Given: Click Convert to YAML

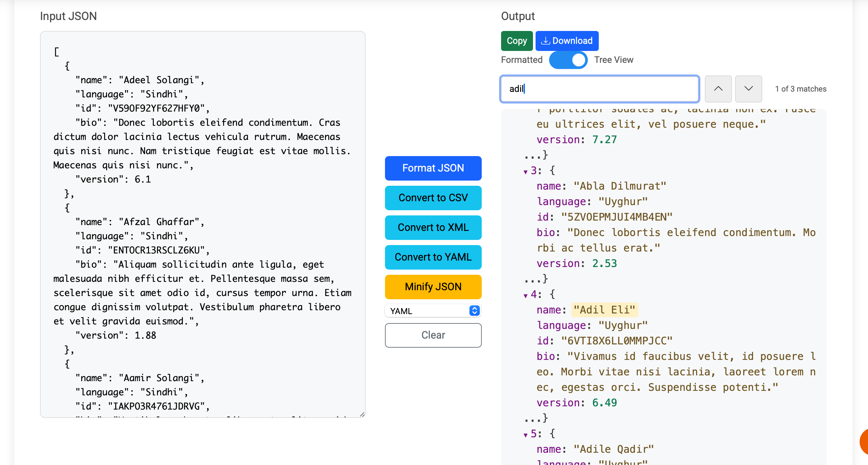Looking at the screenshot, I should (x=433, y=257).
